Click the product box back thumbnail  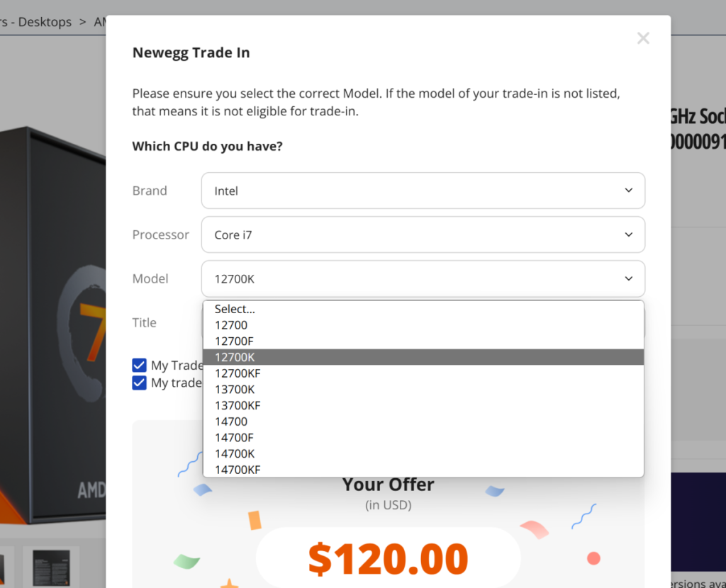51,567
